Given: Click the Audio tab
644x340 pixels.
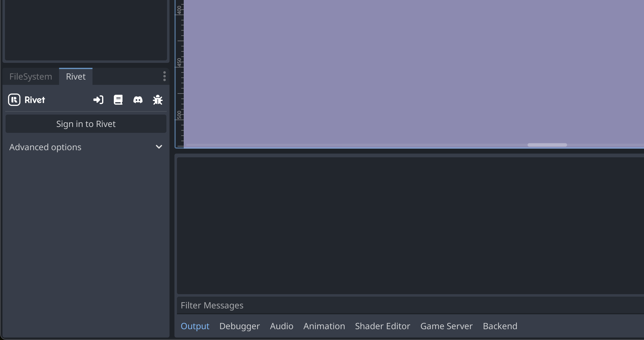Looking at the screenshot, I should click(281, 326).
